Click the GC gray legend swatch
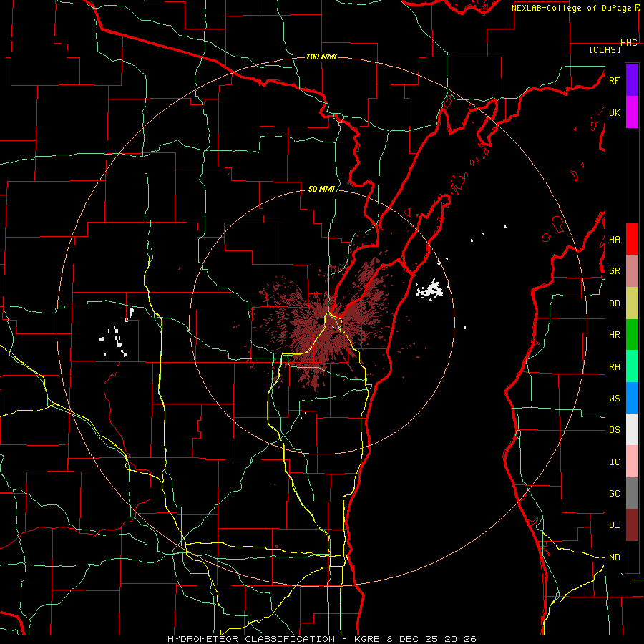Image resolution: width=644 pixels, height=644 pixels. [632, 493]
